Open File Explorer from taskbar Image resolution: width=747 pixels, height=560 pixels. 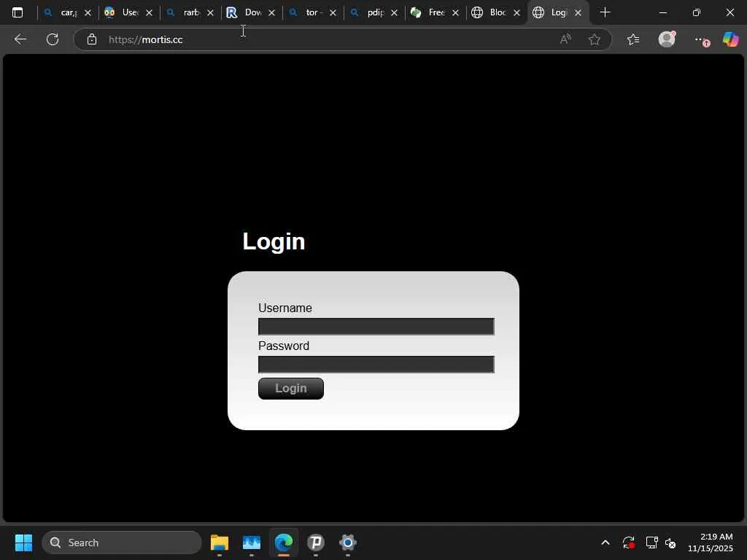pyautogui.click(x=220, y=542)
